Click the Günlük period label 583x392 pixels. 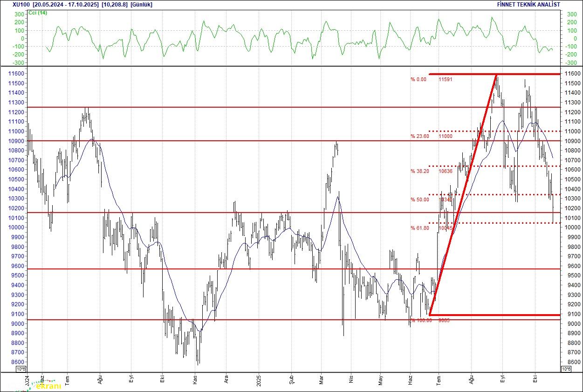[x=141, y=5]
